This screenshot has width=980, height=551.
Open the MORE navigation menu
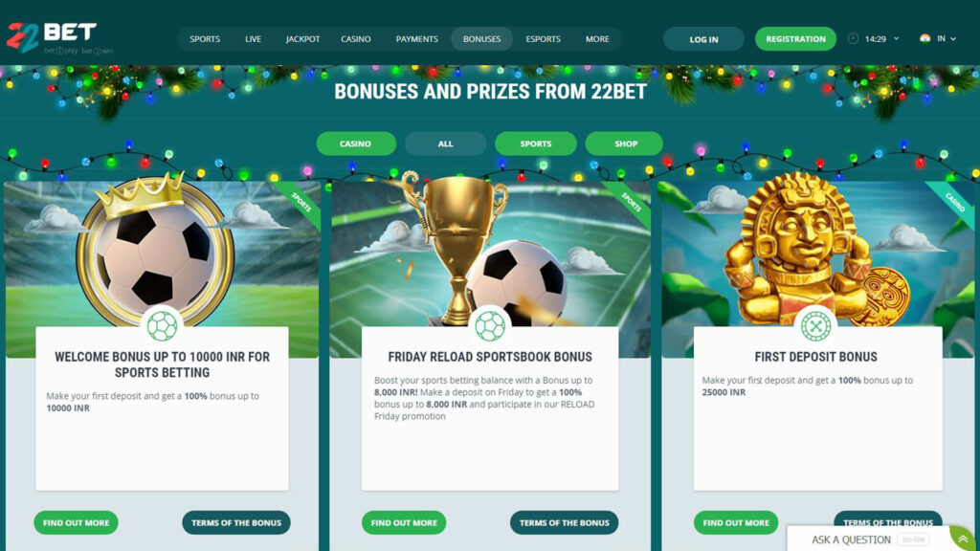tap(597, 38)
